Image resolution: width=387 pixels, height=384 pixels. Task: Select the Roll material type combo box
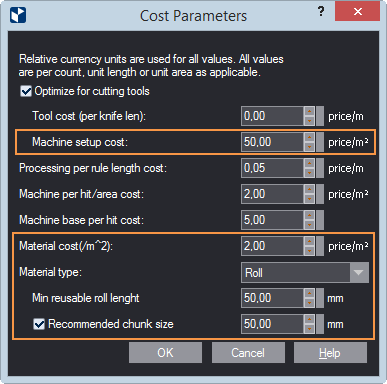305,273
